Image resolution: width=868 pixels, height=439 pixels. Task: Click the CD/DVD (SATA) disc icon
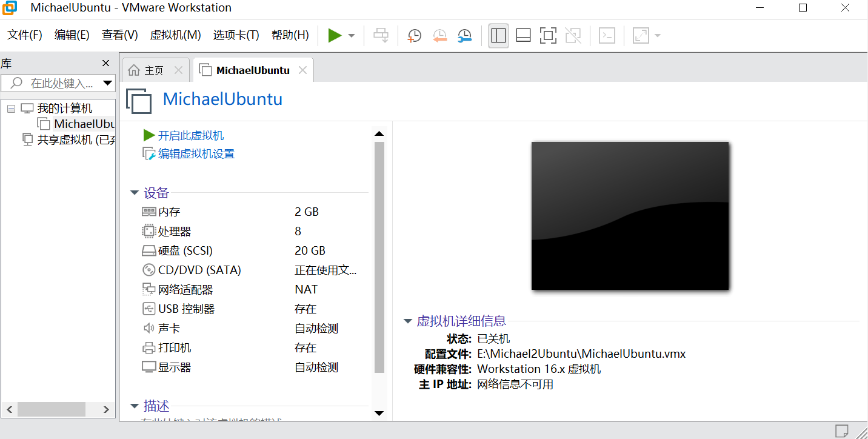pyautogui.click(x=149, y=270)
